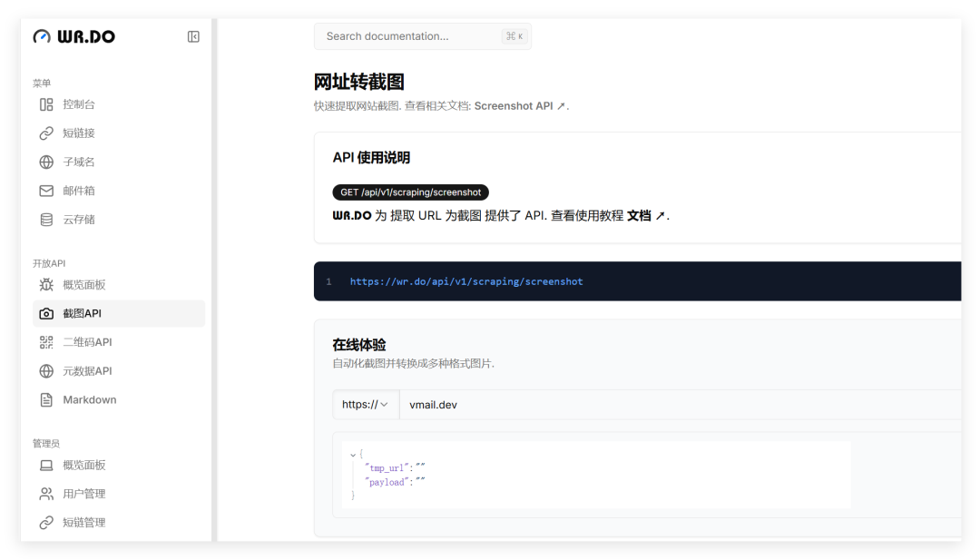Click the 网址转截图 page heading
This screenshot has width=980, height=560.
pos(358,82)
